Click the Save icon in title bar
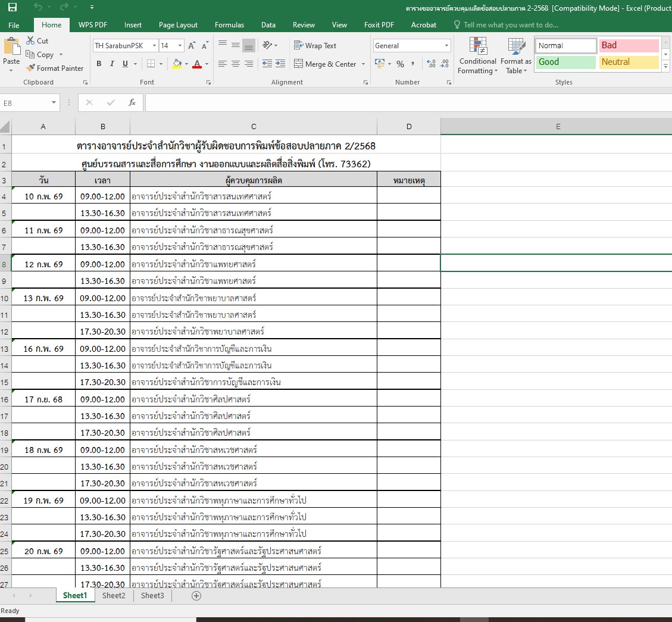Image resolution: width=672 pixels, height=622 pixels. click(12, 7)
